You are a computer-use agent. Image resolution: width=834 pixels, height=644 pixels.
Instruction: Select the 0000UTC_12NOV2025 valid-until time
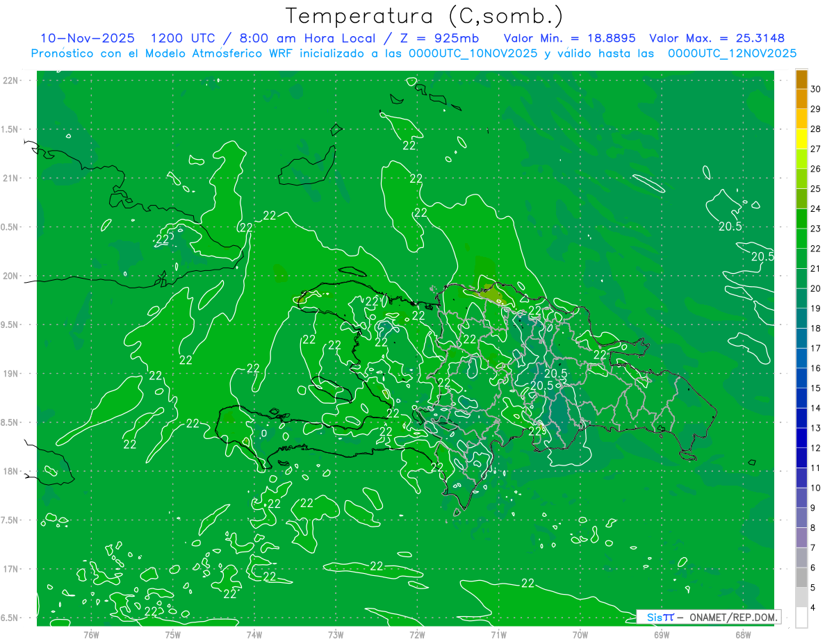732,53
